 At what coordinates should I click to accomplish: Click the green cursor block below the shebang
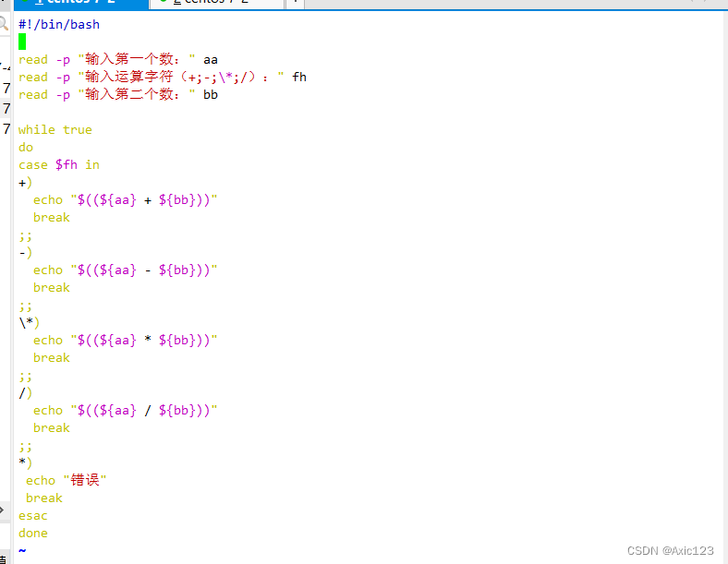coord(22,42)
